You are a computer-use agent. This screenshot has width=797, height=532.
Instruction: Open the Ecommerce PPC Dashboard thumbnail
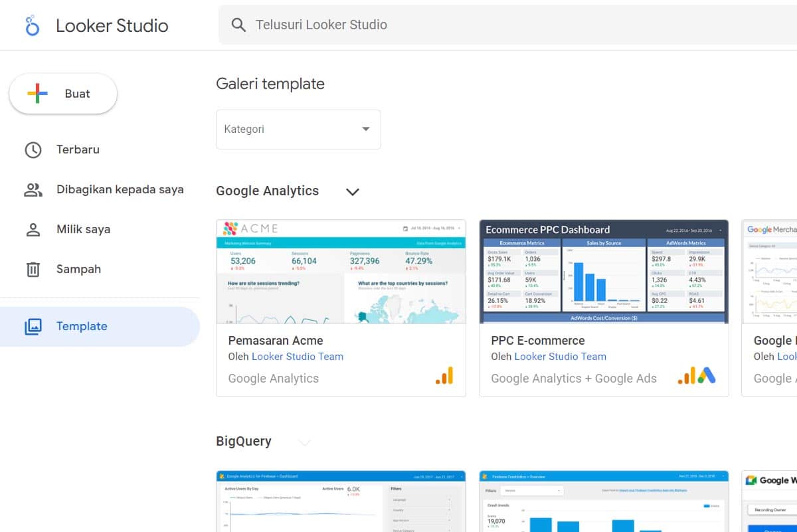pos(604,272)
